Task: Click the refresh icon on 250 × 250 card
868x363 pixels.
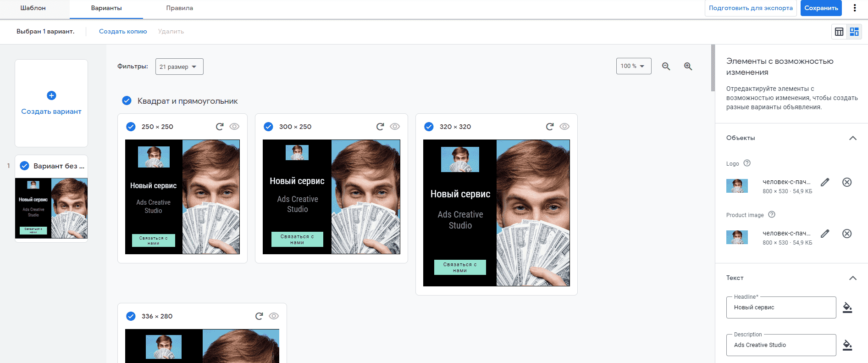Action: pyautogui.click(x=220, y=127)
